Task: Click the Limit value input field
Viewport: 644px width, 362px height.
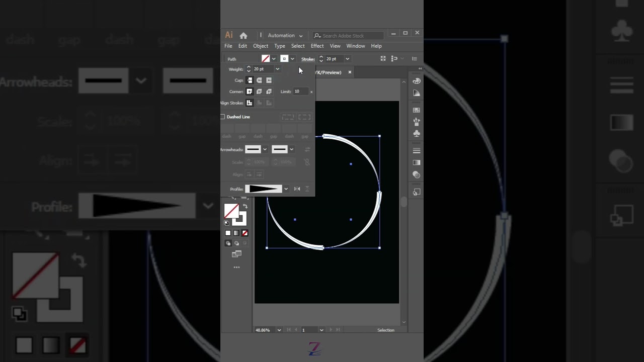Action: 300,92
